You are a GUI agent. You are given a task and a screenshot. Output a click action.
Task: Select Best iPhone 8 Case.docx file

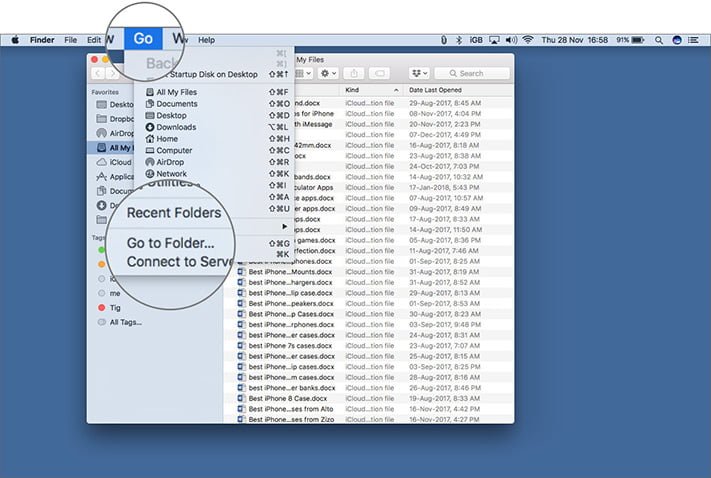(288, 398)
